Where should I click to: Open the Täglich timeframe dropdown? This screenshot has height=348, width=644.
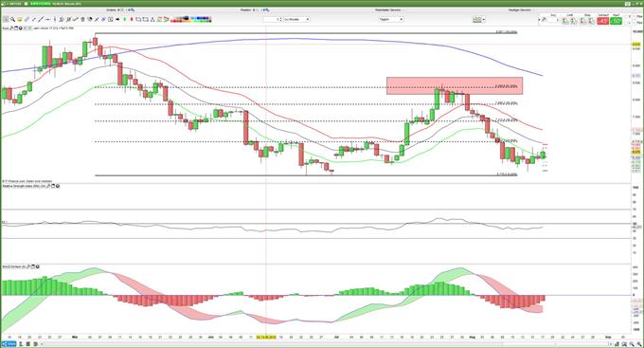pyautogui.click(x=390, y=19)
